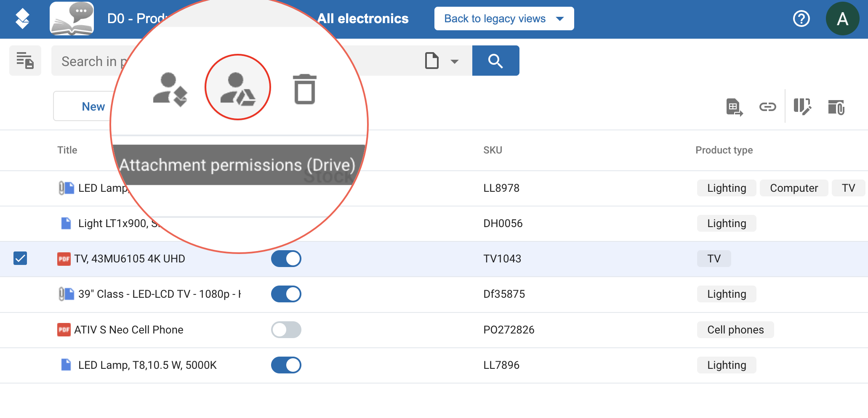This screenshot has height=418, width=868.
Task: Click SKU value LL7896
Action: tap(501, 365)
